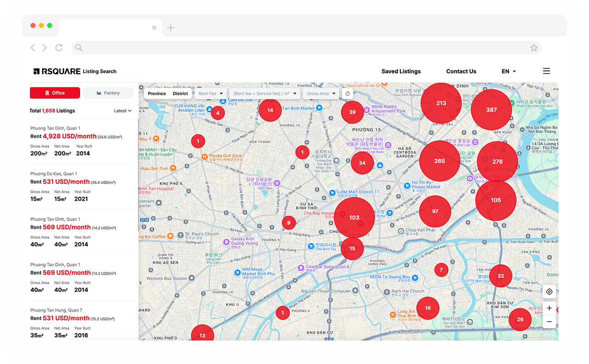The image size is (589, 364).
Task: Go to Saved Listings
Action: click(401, 71)
